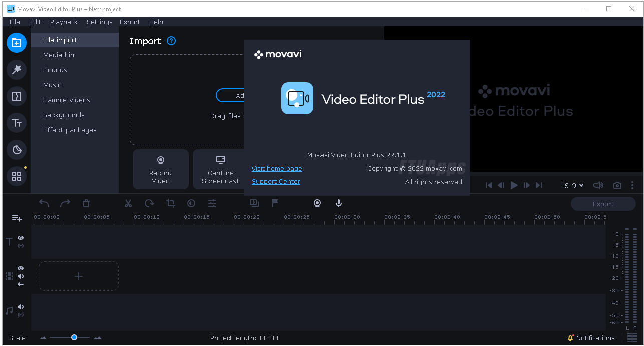Open the Titles tab icon
644x346 pixels.
pos(17,123)
